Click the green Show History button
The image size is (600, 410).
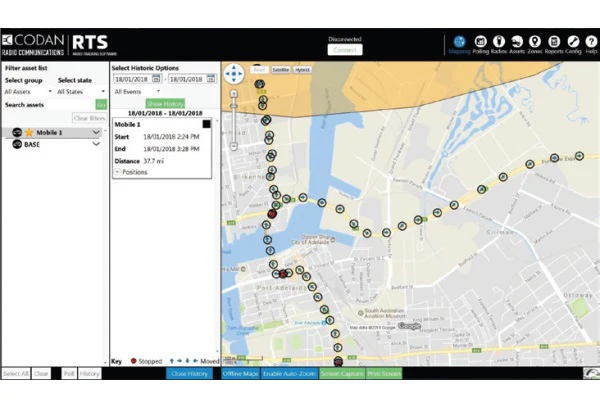tap(164, 104)
